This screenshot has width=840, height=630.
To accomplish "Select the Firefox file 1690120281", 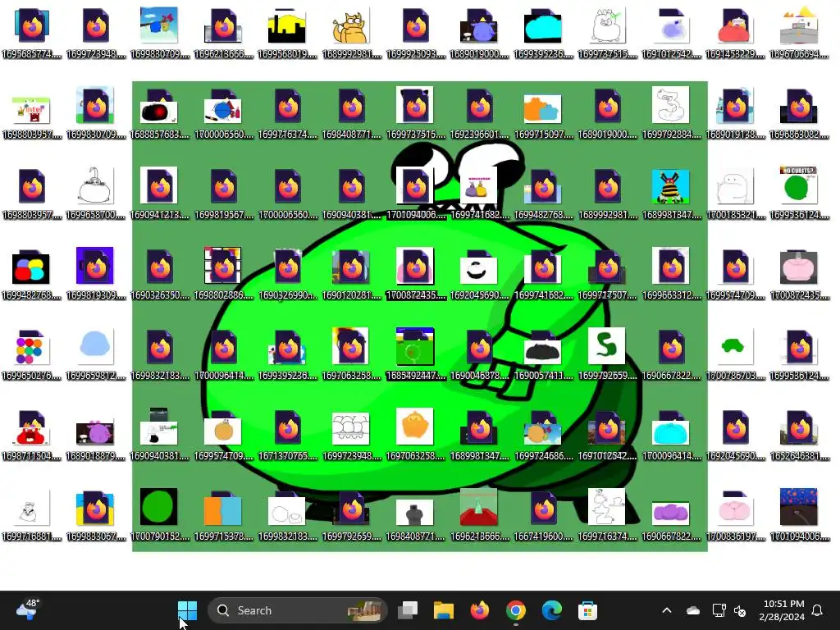I will (x=351, y=274).
